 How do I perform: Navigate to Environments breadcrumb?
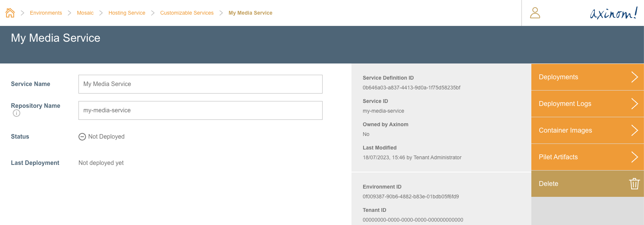[46, 13]
